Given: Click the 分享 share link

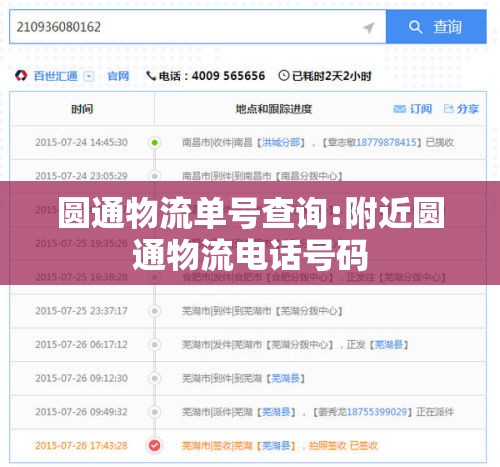Looking at the screenshot, I should click(x=468, y=109).
